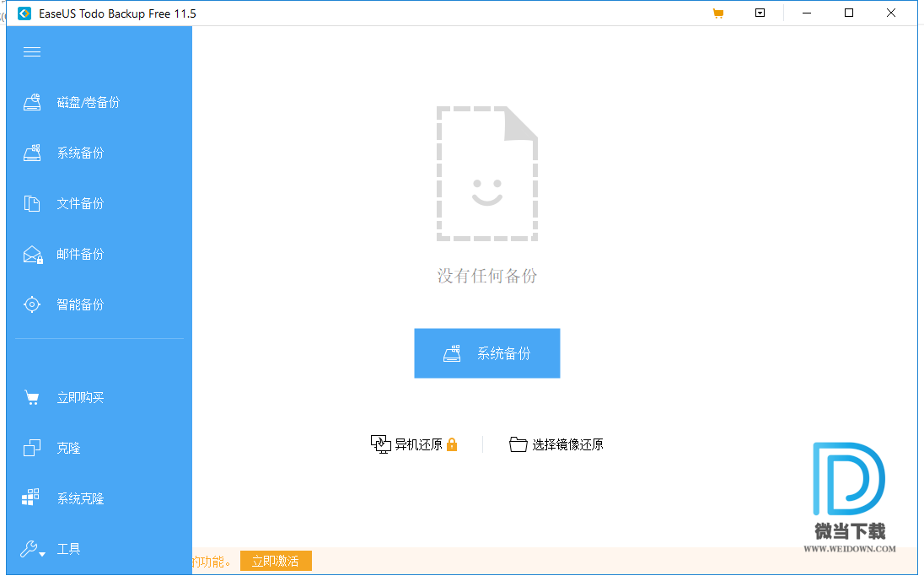
Task: Click the EaseUS logo in title bar
Action: (x=24, y=13)
